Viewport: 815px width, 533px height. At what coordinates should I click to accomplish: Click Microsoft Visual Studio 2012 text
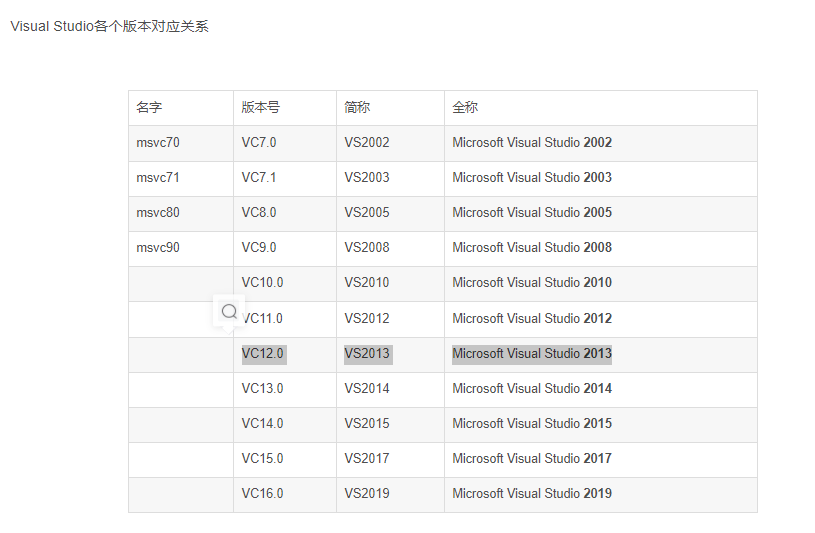point(532,318)
